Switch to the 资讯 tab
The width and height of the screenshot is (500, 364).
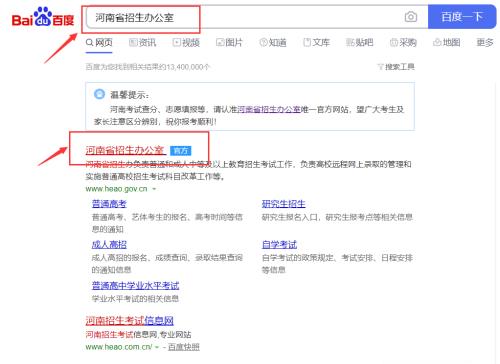[142, 42]
